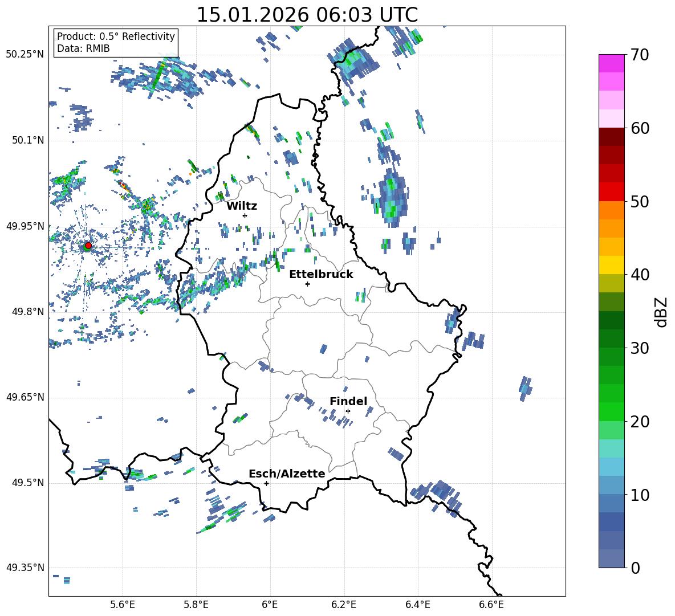This screenshot has height=616, width=675.
Task: Select the Esch/Alzette town label
Action: click(287, 474)
